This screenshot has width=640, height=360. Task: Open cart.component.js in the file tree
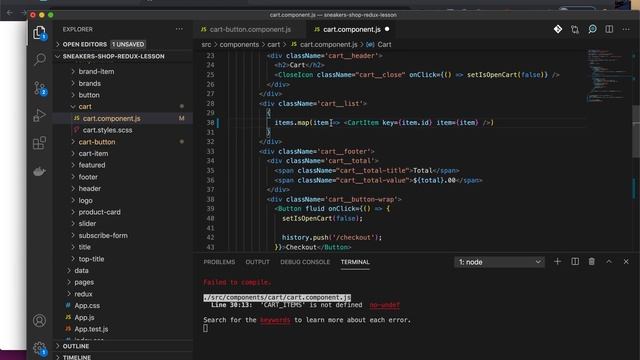(111, 118)
